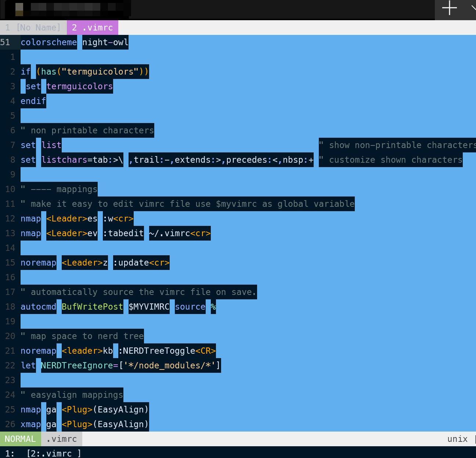476x458 pixels.
Task: Click <Plug>(EasyAlign) on the nmap line
Action: [x=105, y=410]
